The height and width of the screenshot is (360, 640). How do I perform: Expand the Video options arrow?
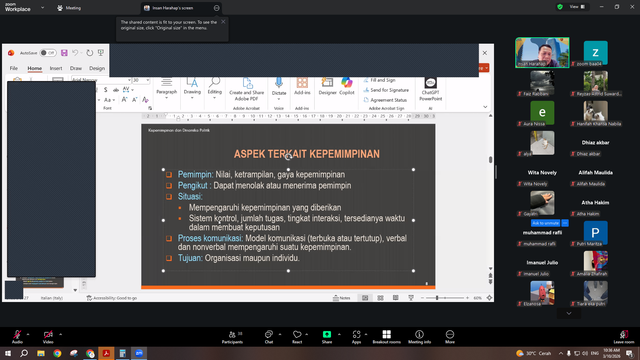pos(60,334)
